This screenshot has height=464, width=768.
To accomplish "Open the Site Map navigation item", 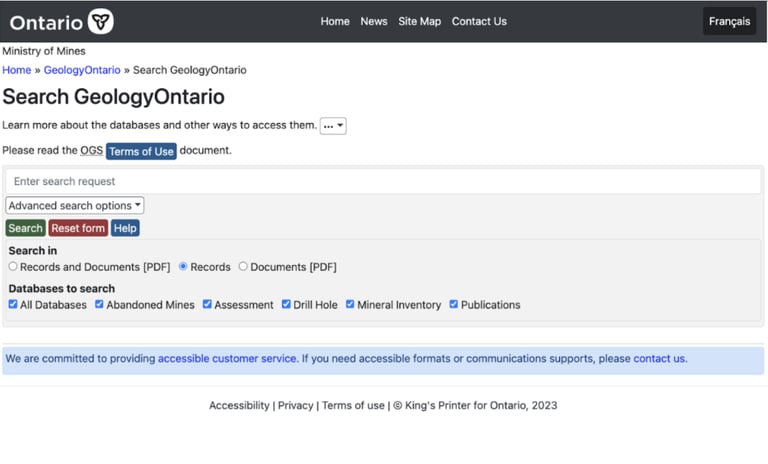I will (419, 22).
